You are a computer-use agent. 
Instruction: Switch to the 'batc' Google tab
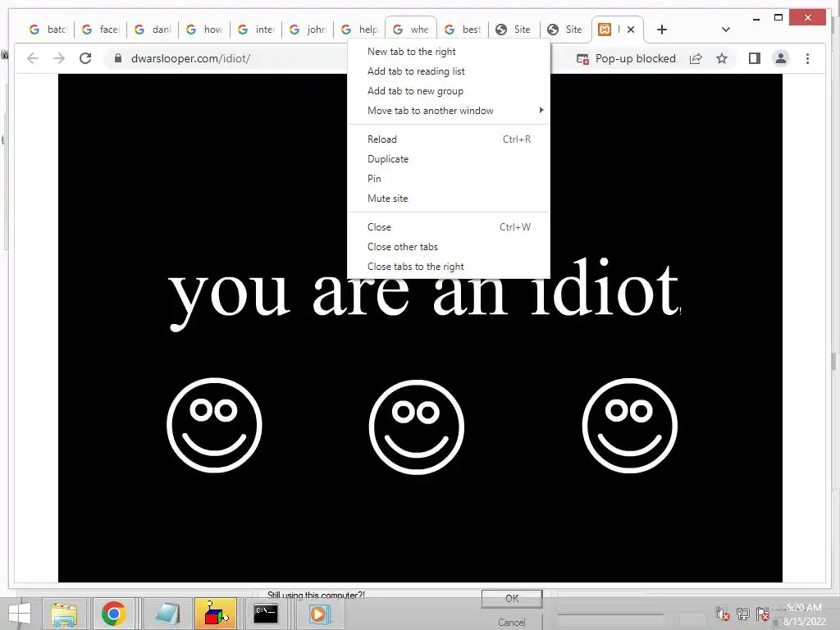(x=48, y=30)
